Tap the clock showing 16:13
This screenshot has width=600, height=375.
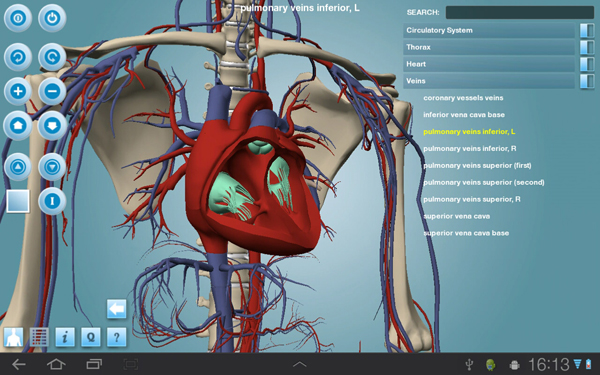(549, 364)
